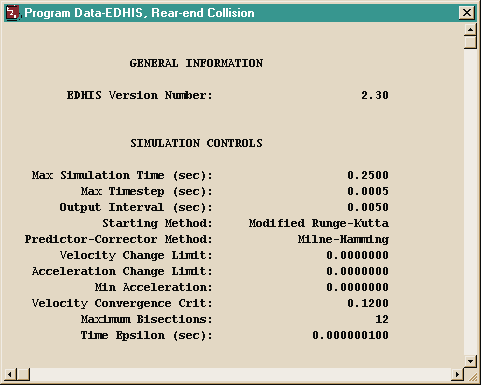This screenshot has height=385, width=481.
Task: Click the vertical scrollbar down arrow
Action: [470, 361]
